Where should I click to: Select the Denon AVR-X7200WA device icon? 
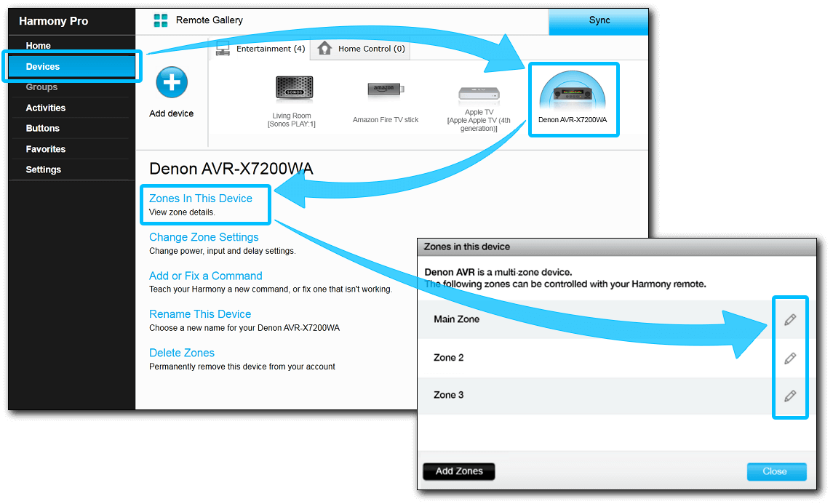572,90
